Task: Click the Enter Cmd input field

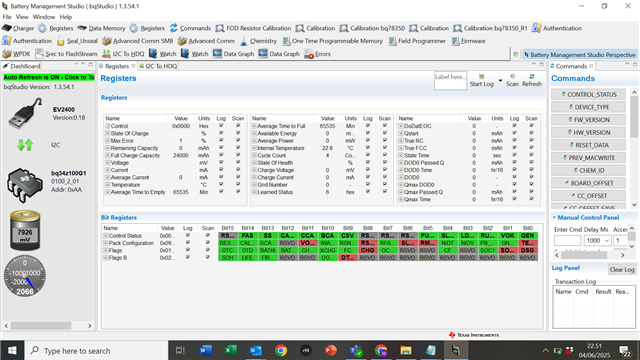Action: (567, 240)
